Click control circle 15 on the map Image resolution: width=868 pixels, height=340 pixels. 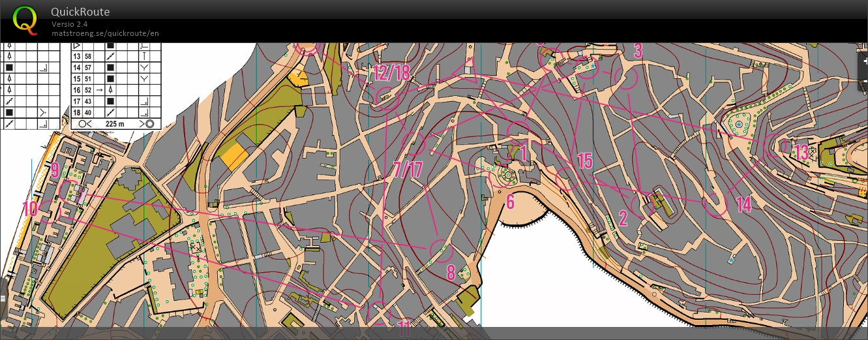tap(567, 179)
